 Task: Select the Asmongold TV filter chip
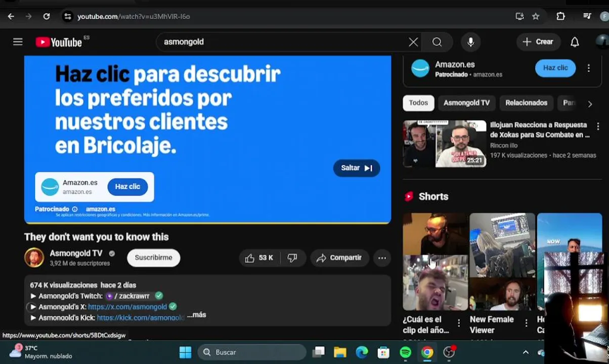click(466, 103)
